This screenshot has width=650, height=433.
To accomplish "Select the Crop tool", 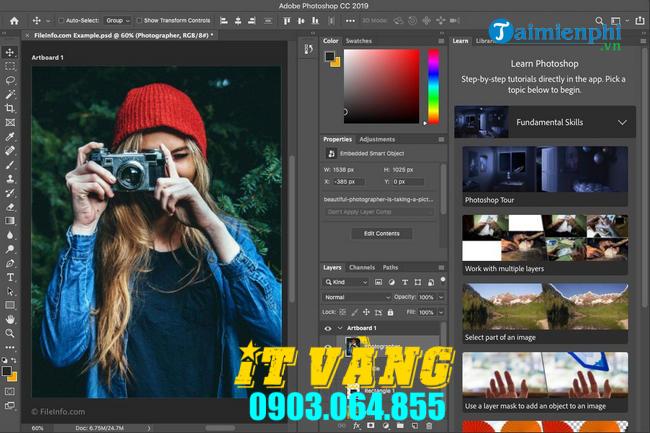I will [10, 109].
